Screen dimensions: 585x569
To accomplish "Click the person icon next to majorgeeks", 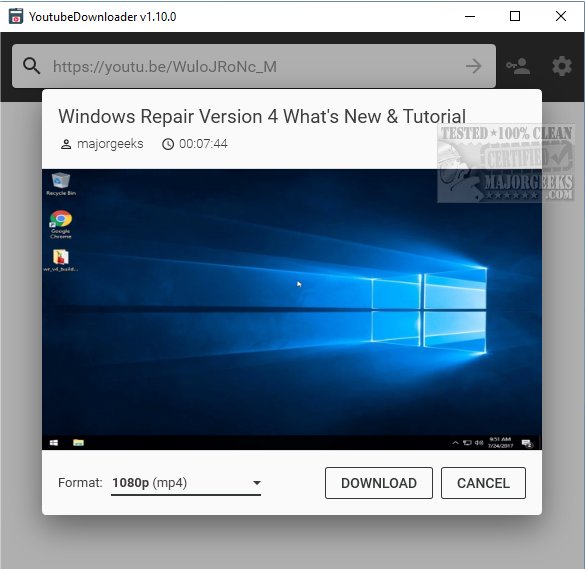I will [x=66, y=144].
